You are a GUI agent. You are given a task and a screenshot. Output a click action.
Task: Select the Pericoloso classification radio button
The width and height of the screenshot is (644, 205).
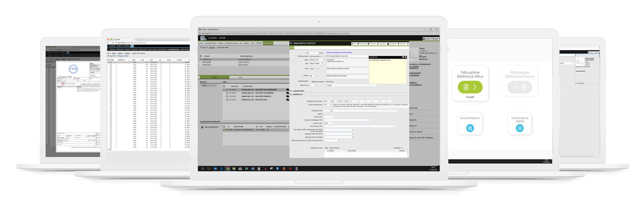tap(324, 82)
